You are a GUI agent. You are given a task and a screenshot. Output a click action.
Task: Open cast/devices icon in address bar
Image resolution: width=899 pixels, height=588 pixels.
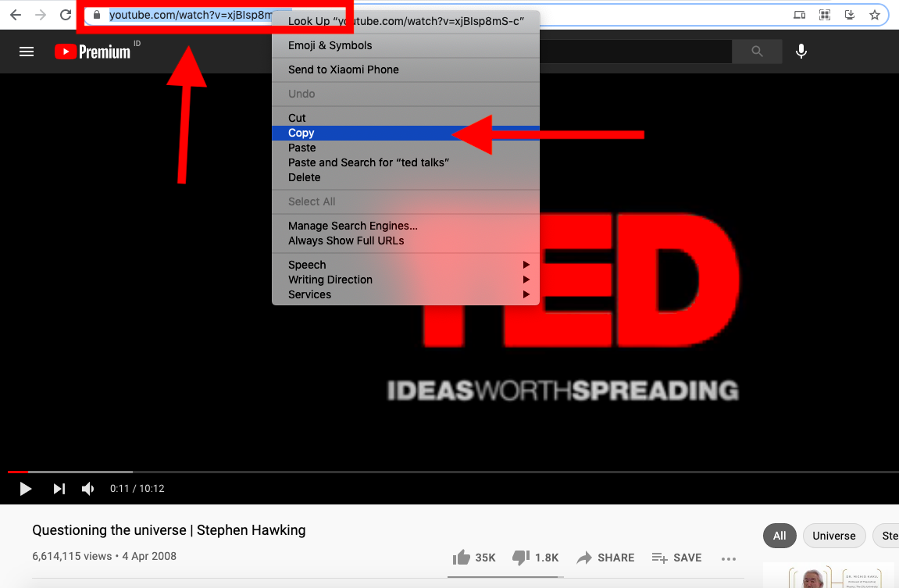coord(799,15)
